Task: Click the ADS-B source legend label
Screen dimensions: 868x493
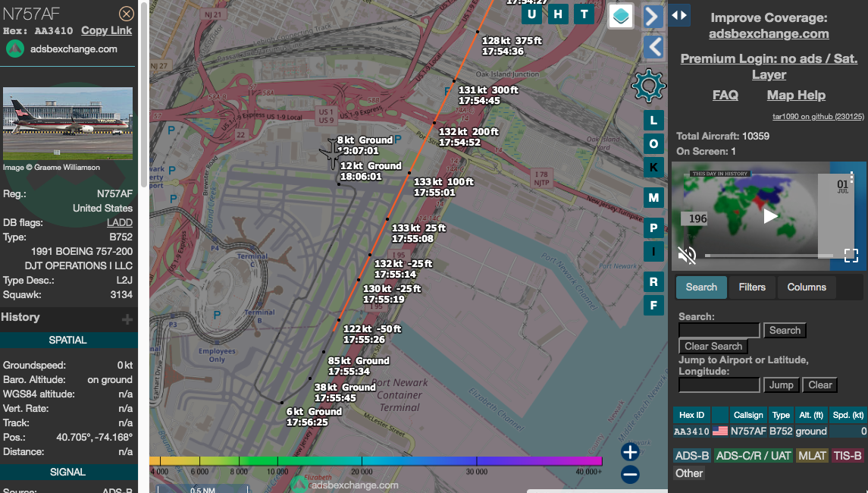Action: (692, 456)
